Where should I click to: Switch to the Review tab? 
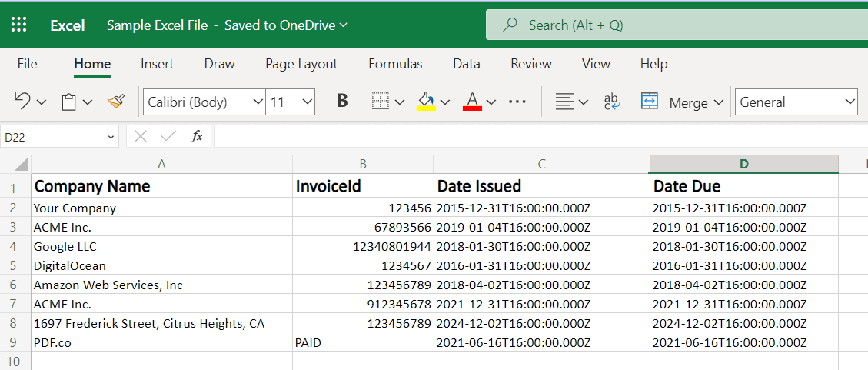tap(531, 64)
